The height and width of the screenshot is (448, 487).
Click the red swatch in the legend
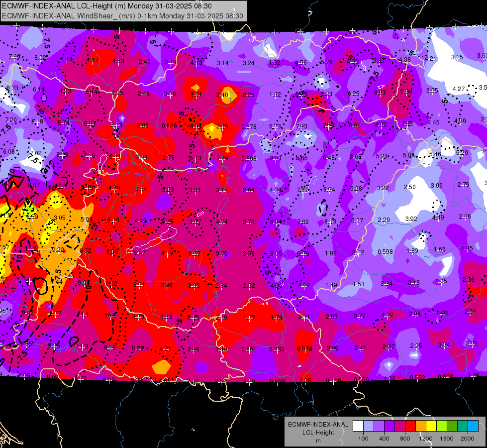(x=410, y=426)
